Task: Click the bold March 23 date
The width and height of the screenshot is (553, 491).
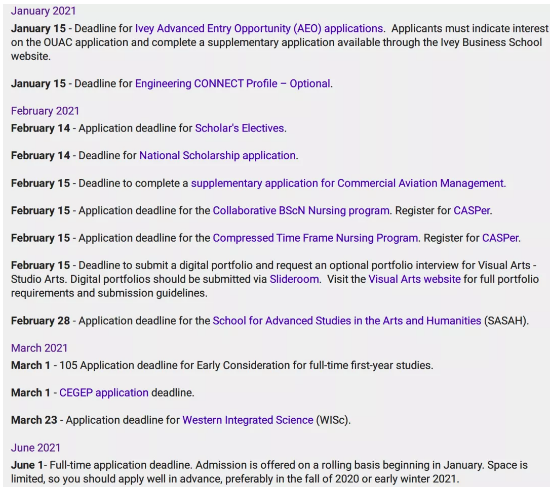Action: coord(34,420)
